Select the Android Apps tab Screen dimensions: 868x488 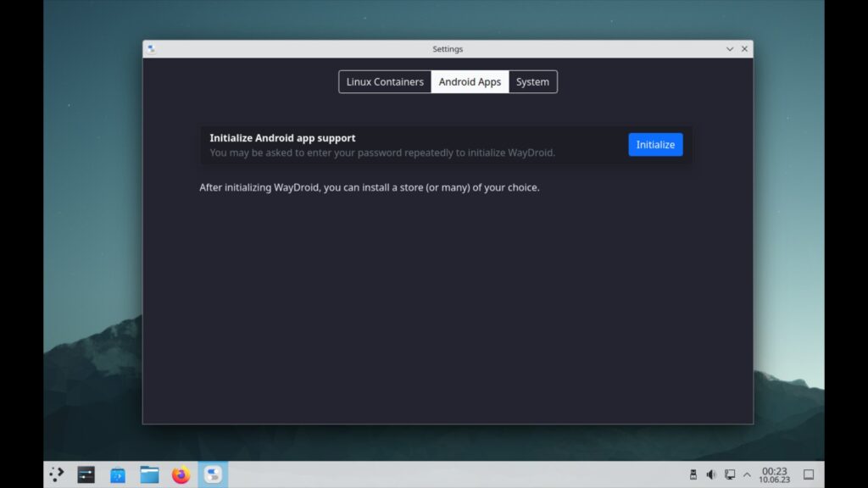[470, 82]
